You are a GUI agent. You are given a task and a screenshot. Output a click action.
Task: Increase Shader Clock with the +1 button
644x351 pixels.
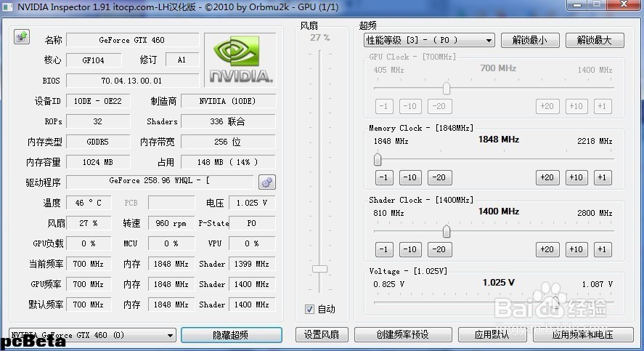602,249
